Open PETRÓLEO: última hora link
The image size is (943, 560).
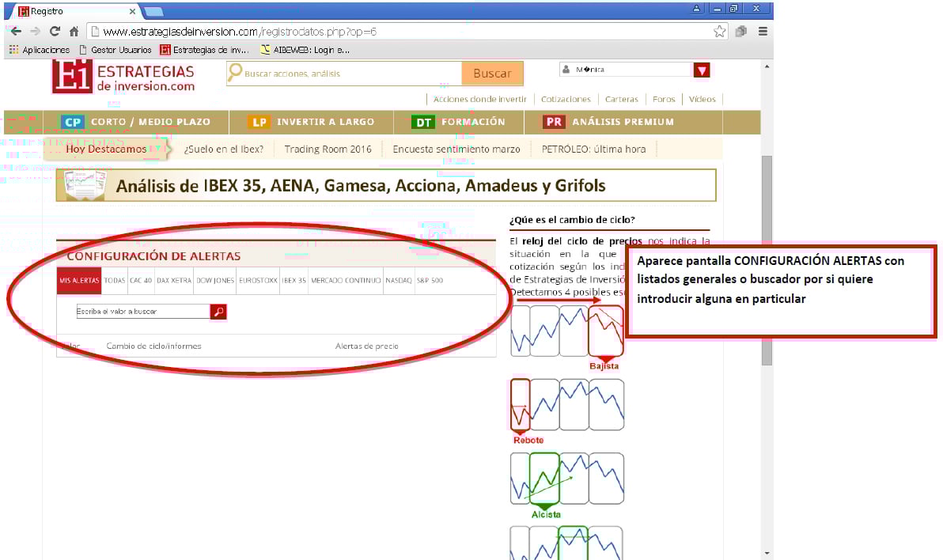pos(593,149)
